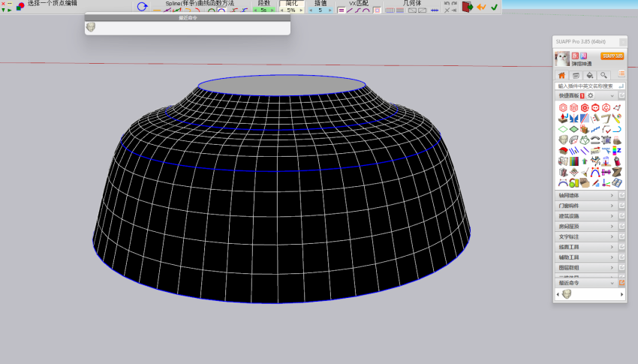
Task: Decrease the 段数 value with left arrow
Action: [x=255, y=11]
